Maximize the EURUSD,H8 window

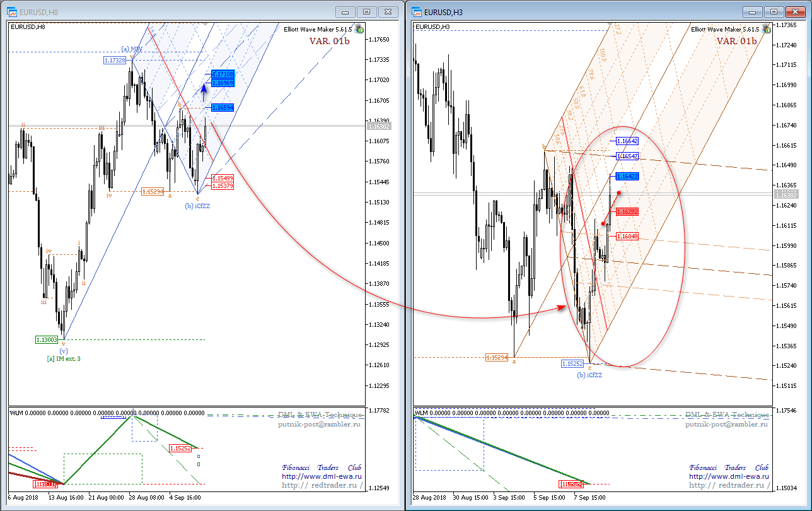(x=366, y=11)
